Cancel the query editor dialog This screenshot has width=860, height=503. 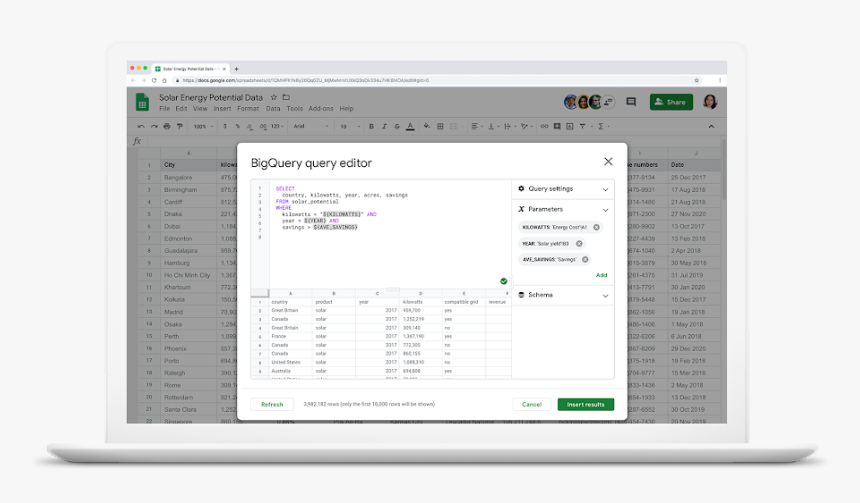tap(531, 404)
